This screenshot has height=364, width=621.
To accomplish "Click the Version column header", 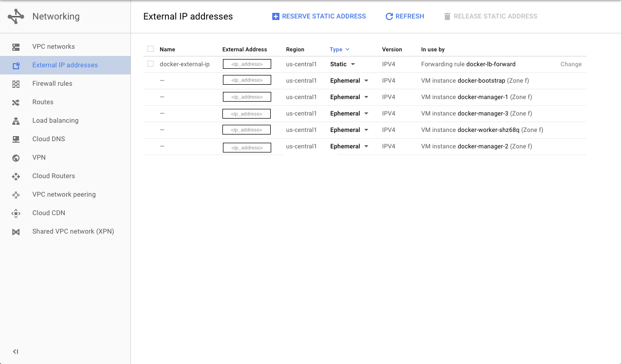I will (392, 49).
